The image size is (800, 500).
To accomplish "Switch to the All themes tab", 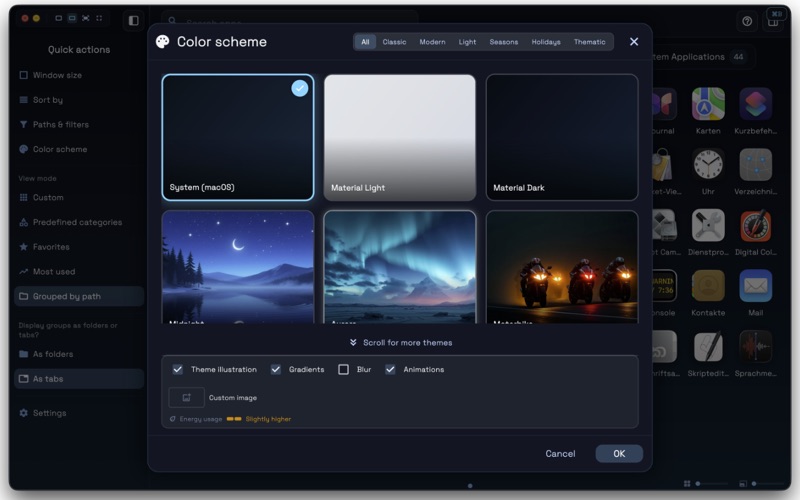I will pos(365,42).
